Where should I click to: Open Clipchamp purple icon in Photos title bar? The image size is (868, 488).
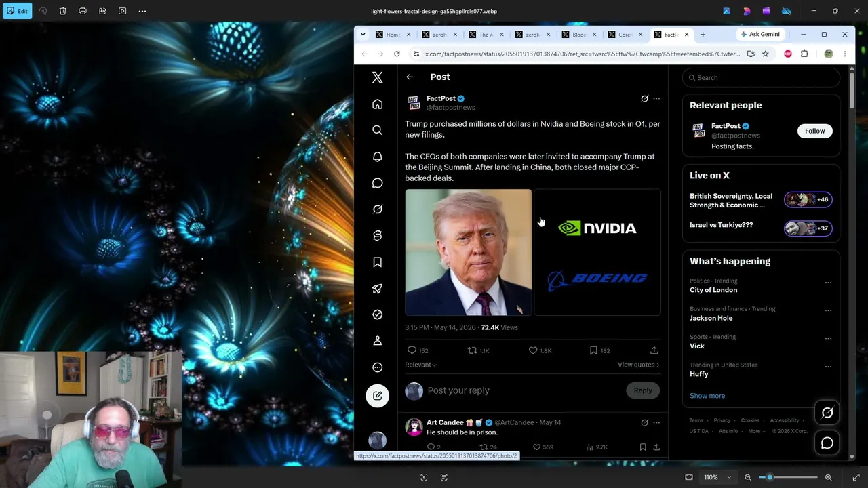[766, 11]
